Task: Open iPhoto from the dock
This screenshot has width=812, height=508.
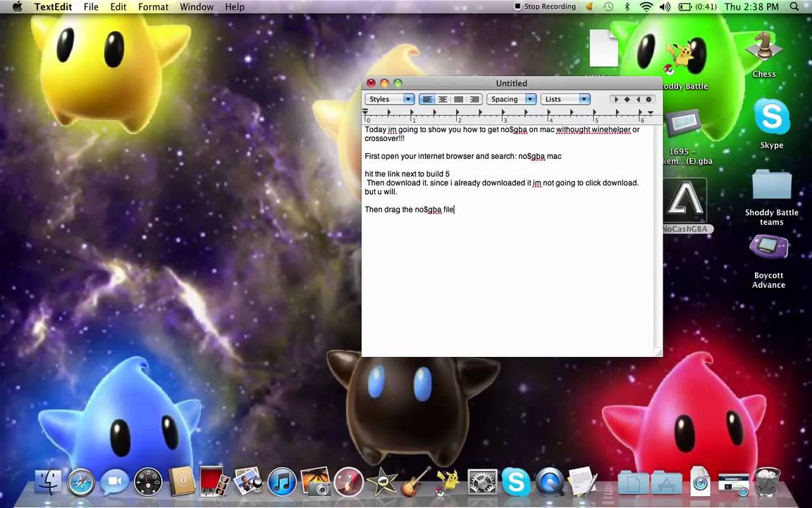Action: (x=315, y=482)
